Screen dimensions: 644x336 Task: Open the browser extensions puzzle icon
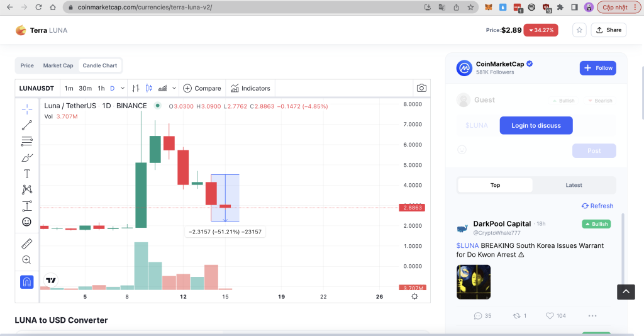click(x=560, y=7)
